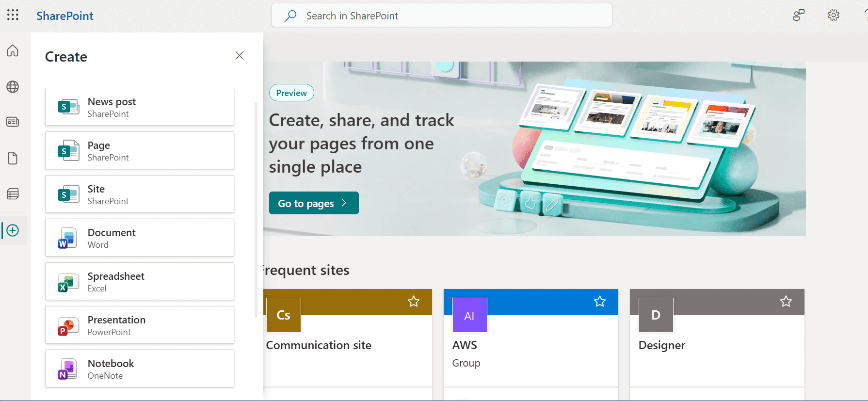Focus the Search in SharePoint box

tap(441, 16)
